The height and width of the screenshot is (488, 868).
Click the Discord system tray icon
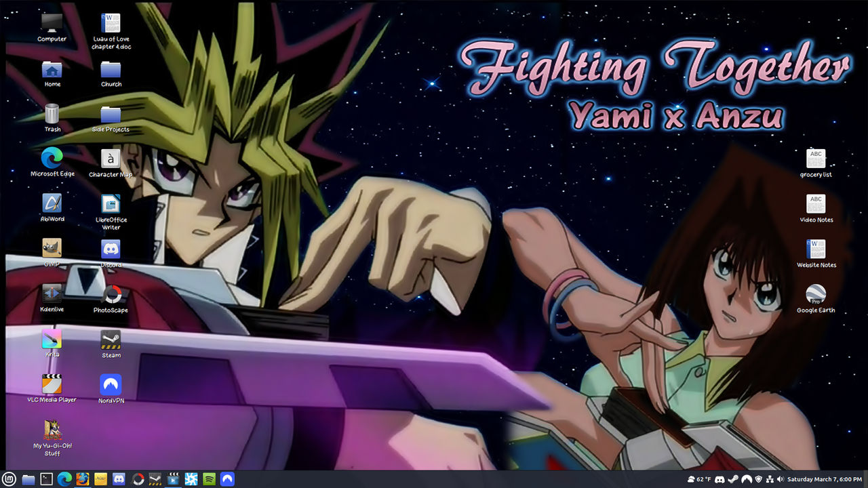720,479
